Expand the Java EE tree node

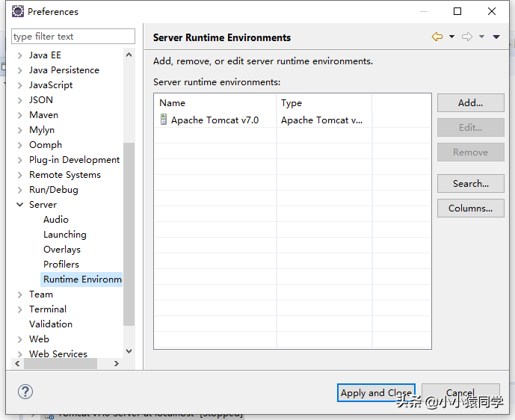(20, 55)
